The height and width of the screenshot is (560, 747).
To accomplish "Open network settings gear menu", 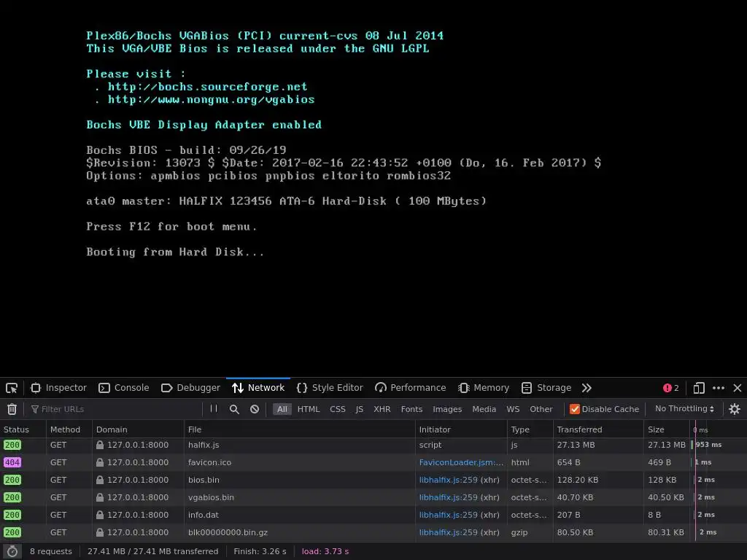I will [x=735, y=409].
